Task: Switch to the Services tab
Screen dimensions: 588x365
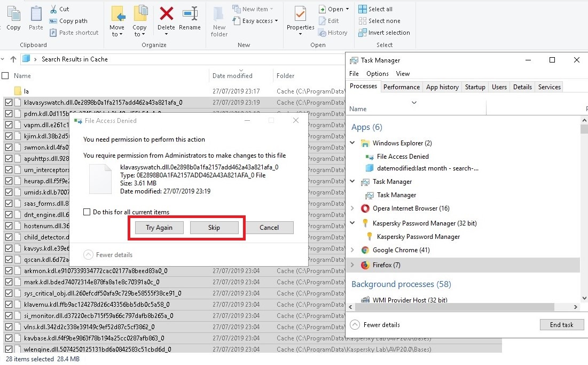Action: 550,87
